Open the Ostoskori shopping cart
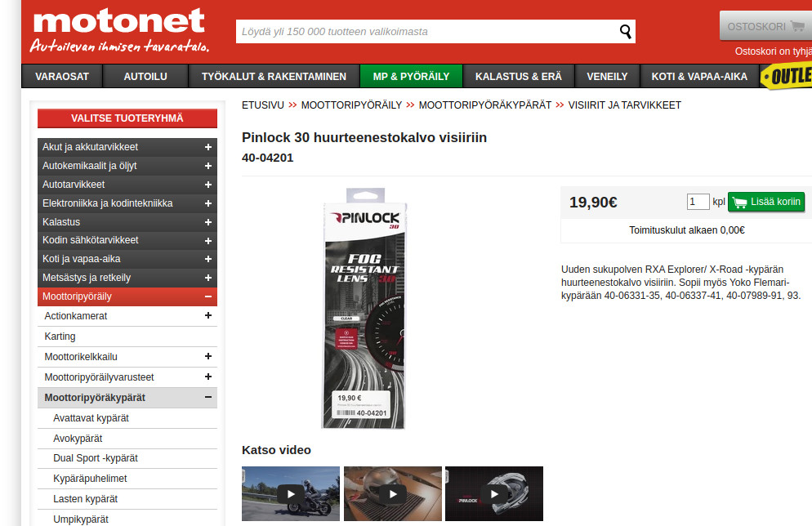Screen dimensions: 812x526 [x=765, y=26]
